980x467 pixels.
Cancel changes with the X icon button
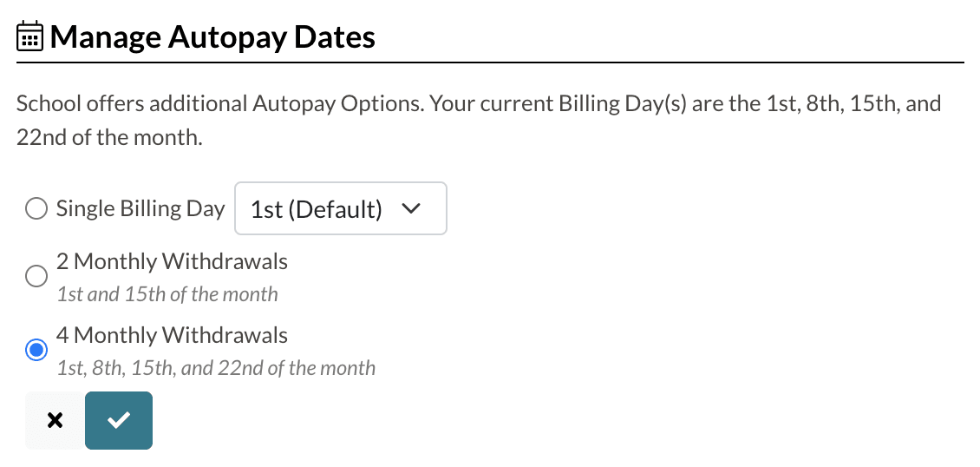[55, 421]
